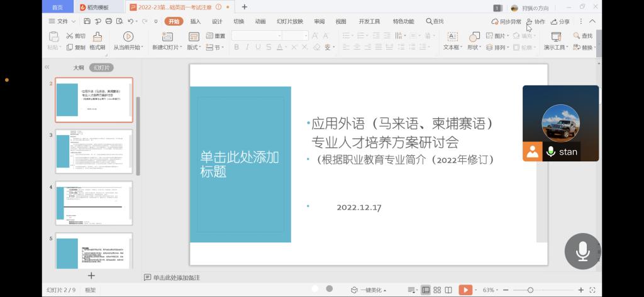The width and height of the screenshot is (644, 297).
Task: Click the Shapes (形状) icon
Action: pyautogui.click(x=474, y=36)
